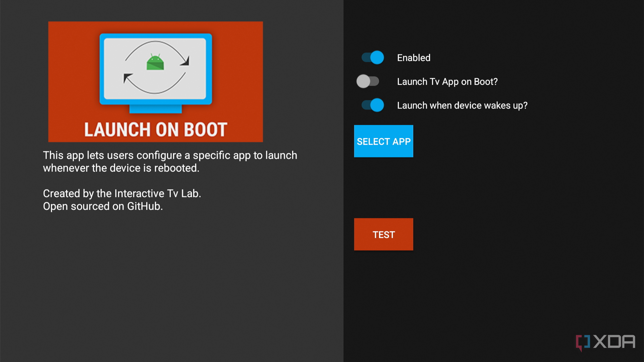Open the Select App button
This screenshot has width=644, height=362.
[x=383, y=141]
